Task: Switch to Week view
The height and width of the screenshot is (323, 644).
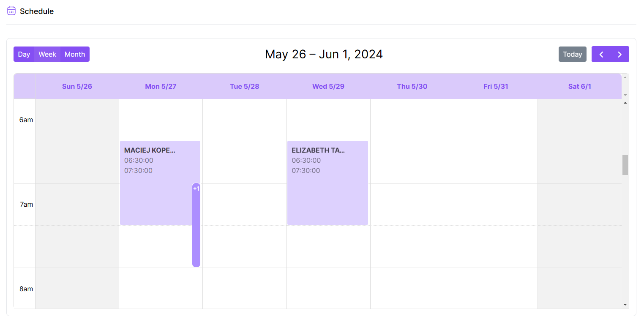Action: pyautogui.click(x=47, y=54)
